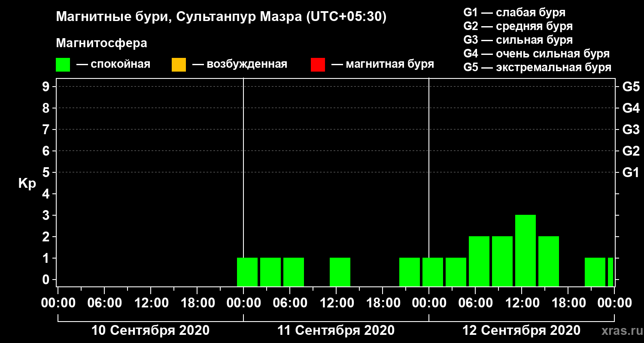Click the '12 Сентября 2020' date label
Image resolution: width=644 pixels, height=343 pixels.
point(521,331)
